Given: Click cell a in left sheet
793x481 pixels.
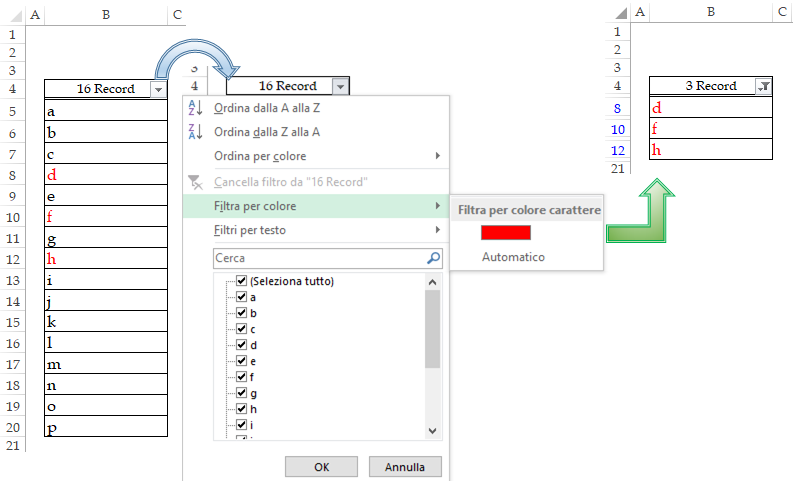Looking at the screenshot, I should pyautogui.click(x=106, y=111).
